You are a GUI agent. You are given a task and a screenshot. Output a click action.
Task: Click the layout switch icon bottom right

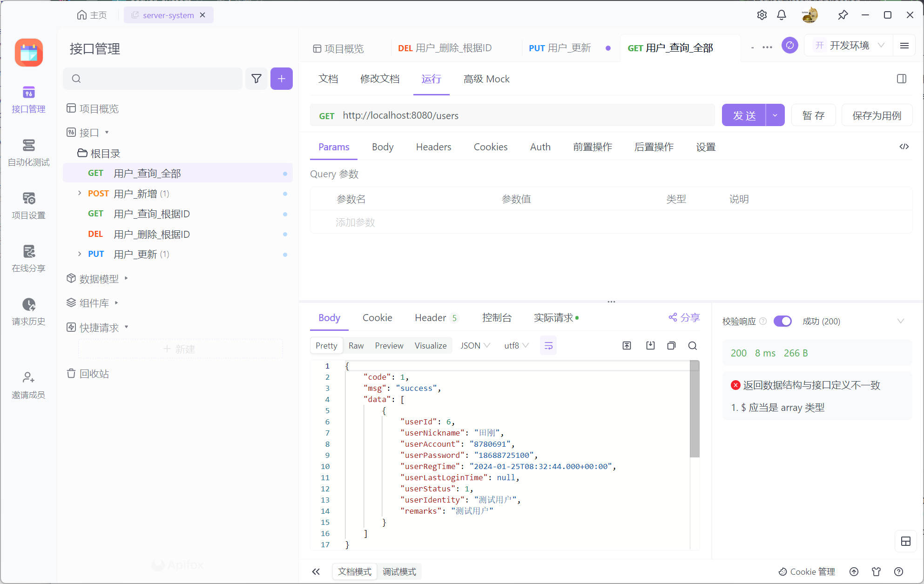(906, 541)
